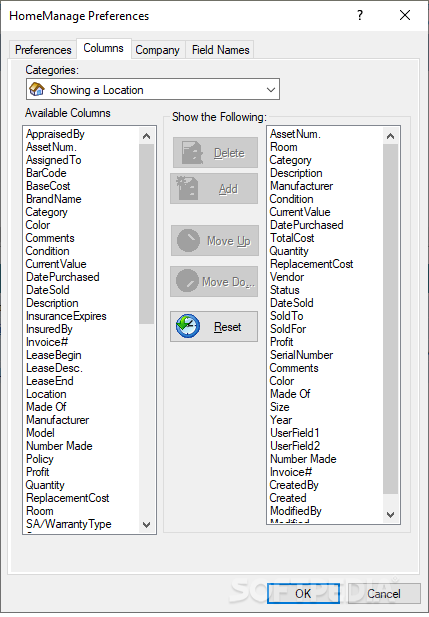Click the OK button

[303, 593]
